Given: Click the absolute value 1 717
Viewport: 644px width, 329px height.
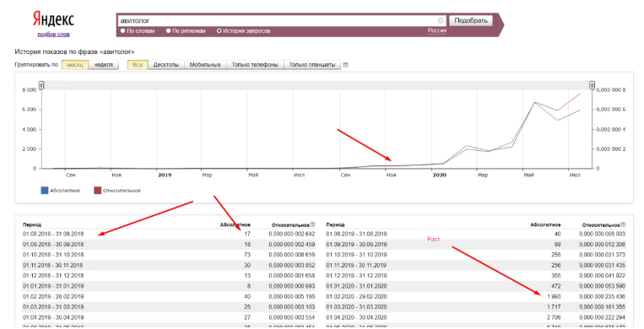Looking at the screenshot, I should pos(554,307).
